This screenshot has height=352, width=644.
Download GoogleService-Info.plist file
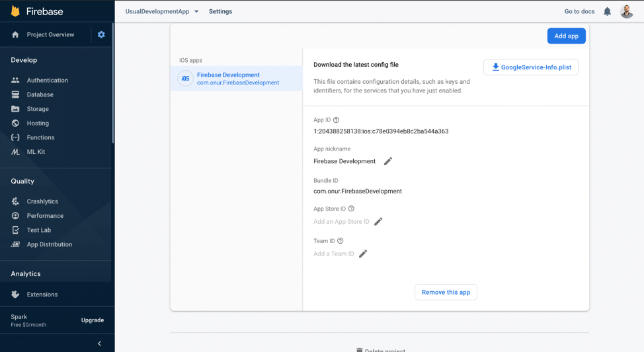pyautogui.click(x=531, y=67)
